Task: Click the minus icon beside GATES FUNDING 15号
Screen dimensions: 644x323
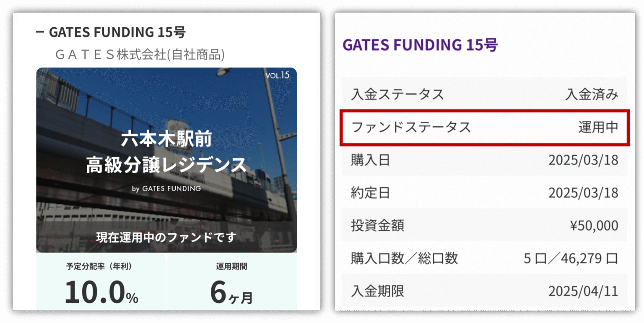Action: click(x=40, y=31)
